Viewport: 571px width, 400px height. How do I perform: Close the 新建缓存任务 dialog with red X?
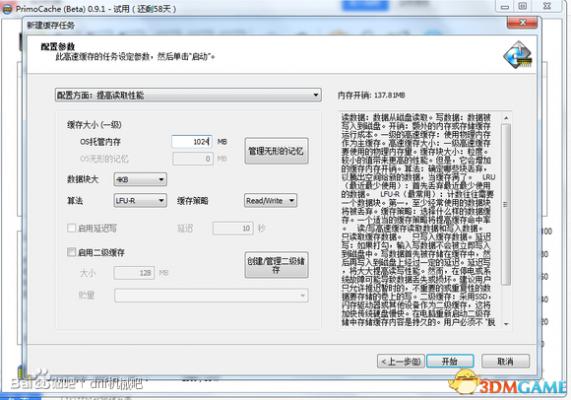point(522,23)
